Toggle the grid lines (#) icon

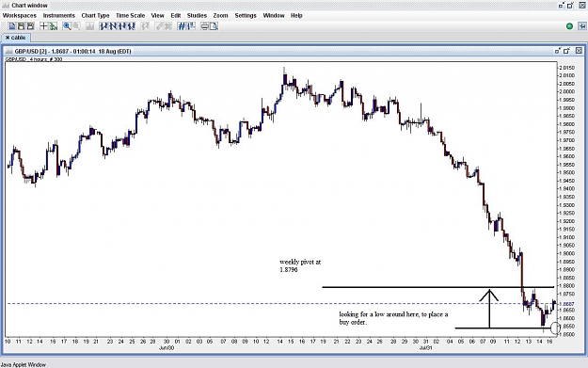click(182, 26)
